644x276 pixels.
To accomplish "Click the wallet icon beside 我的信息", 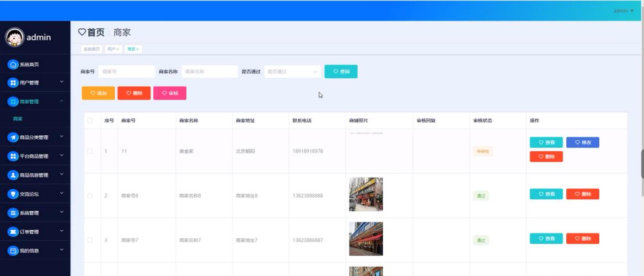I will (13, 251).
